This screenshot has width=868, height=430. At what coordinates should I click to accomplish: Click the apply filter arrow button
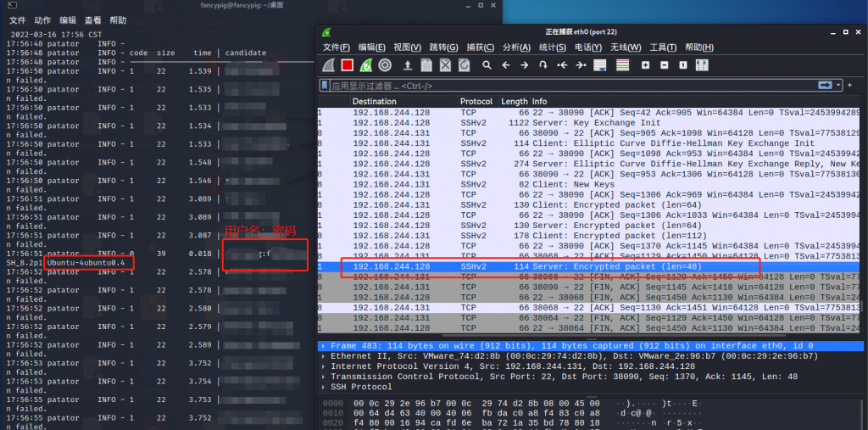coord(825,86)
